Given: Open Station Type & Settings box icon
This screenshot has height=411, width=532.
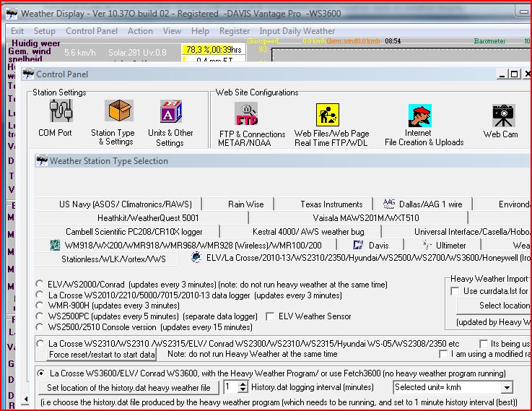Looking at the screenshot, I should tap(119, 111).
